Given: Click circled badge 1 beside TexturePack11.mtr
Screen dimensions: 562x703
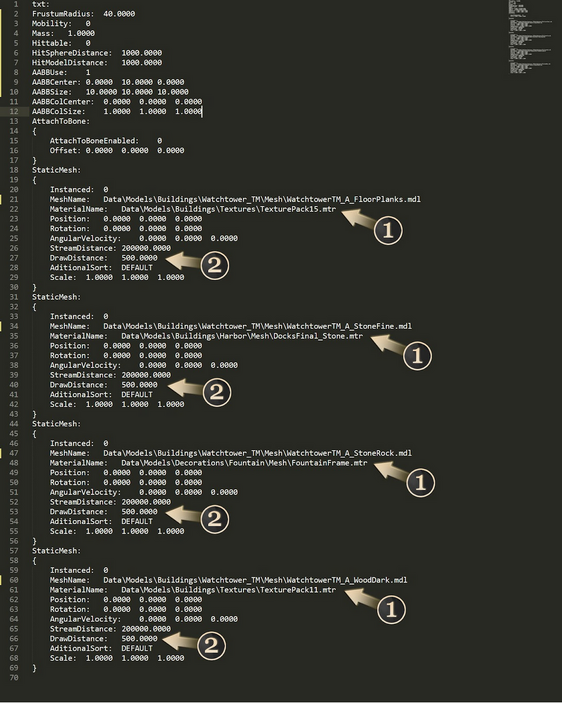Looking at the screenshot, I should (x=391, y=610).
